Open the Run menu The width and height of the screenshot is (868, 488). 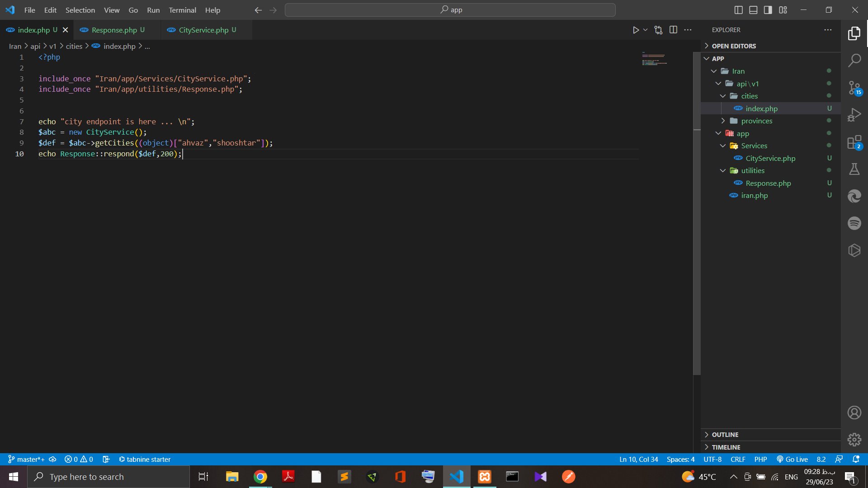coord(153,10)
